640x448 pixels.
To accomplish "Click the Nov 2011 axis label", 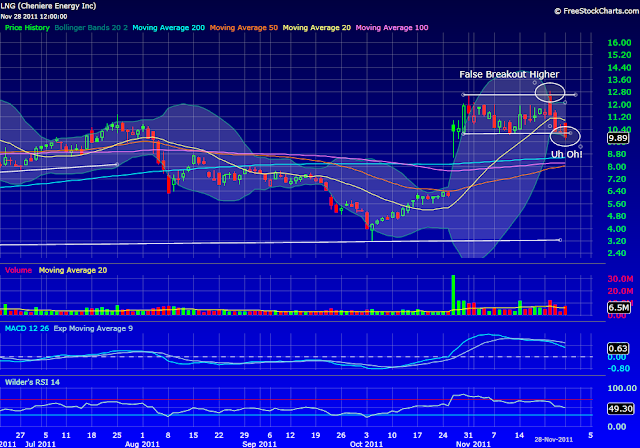I will point(473,444).
